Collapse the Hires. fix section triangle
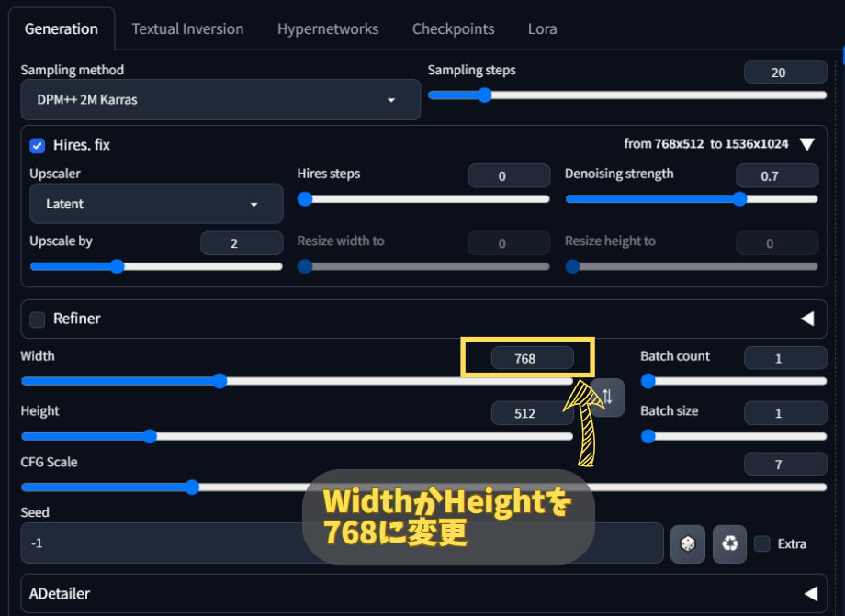 806,144
